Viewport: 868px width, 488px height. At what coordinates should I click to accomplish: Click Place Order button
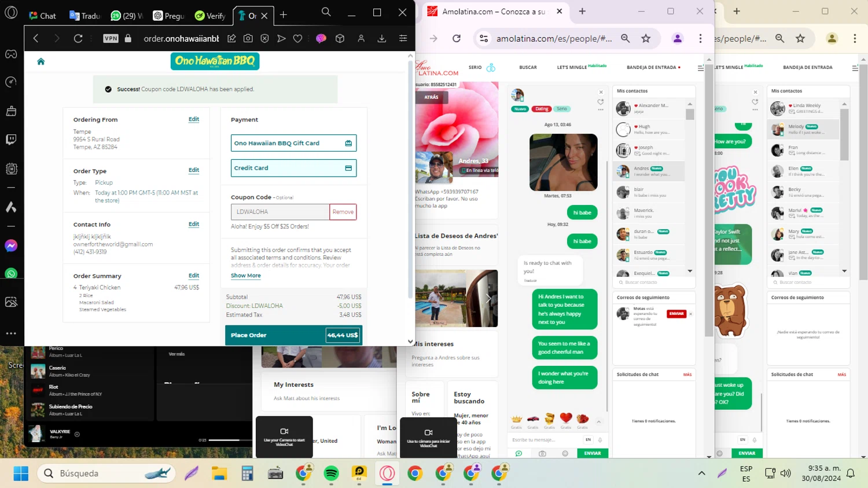click(x=293, y=335)
